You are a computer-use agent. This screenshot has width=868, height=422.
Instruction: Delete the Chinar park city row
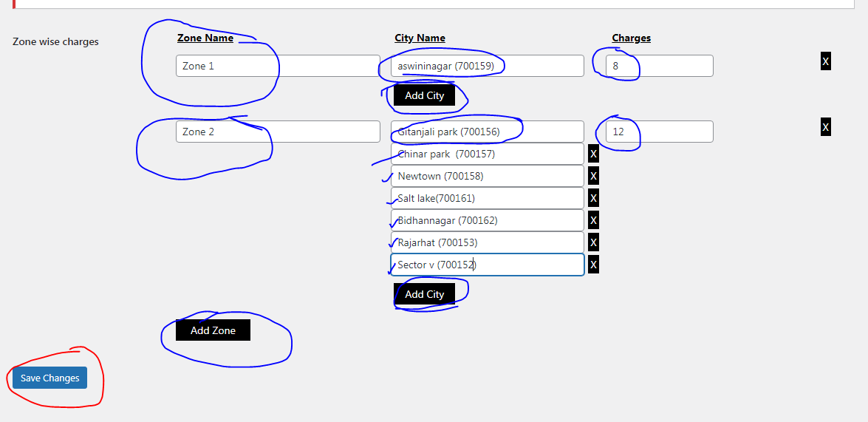click(593, 154)
